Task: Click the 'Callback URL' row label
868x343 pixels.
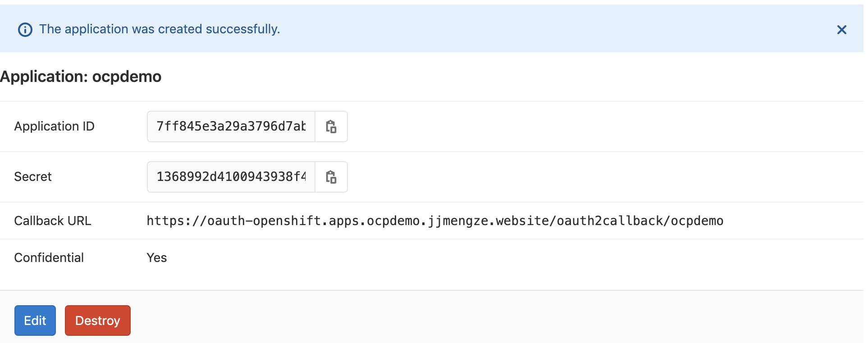Action: pyautogui.click(x=52, y=221)
